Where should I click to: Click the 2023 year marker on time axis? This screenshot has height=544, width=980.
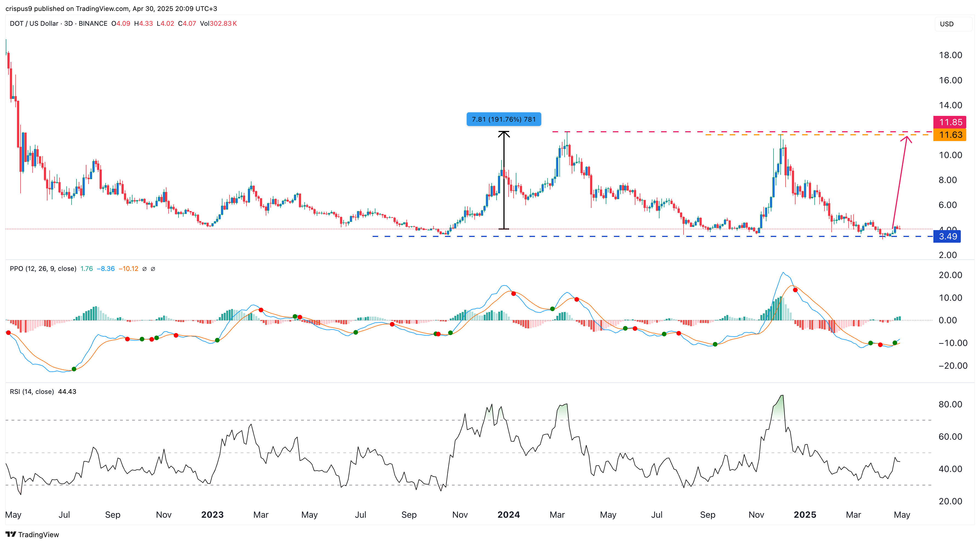212,515
